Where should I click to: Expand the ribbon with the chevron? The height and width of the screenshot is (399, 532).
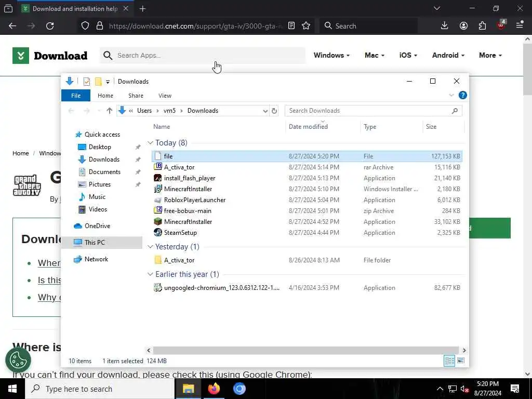pos(451,96)
